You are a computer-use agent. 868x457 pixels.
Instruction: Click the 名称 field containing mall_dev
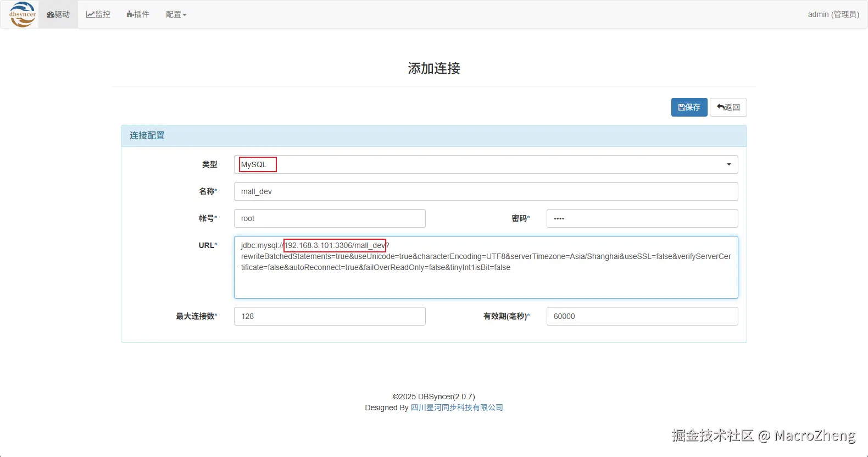click(x=486, y=191)
